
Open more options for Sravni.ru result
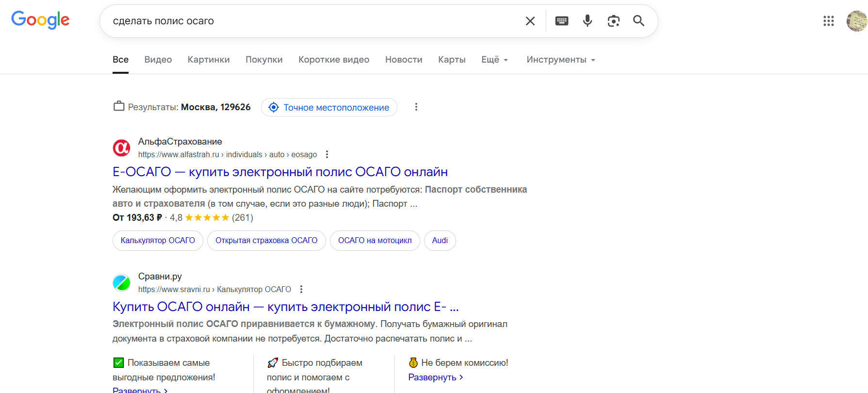tap(301, 289)
